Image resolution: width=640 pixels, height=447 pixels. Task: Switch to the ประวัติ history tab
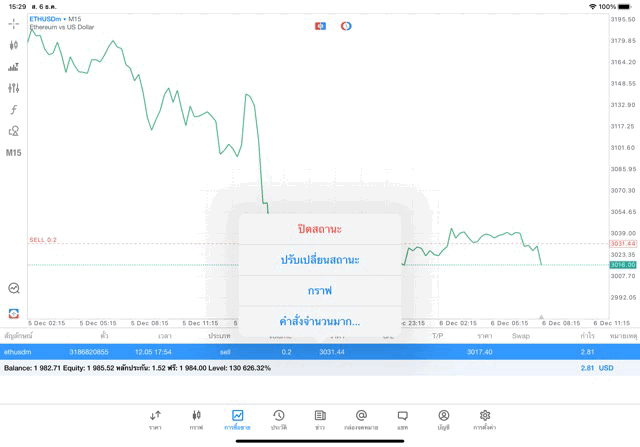[279, 419]
